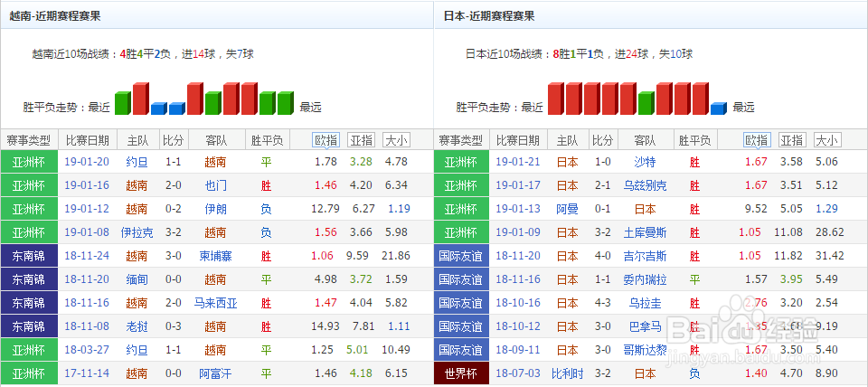Viewport: 868px width, 387px height.
Task: Open team link 伊拉克
Action: [137, 232]
